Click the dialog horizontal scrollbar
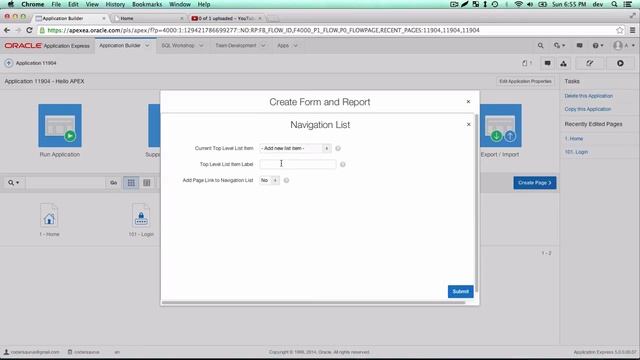 [x=313, y=302]
